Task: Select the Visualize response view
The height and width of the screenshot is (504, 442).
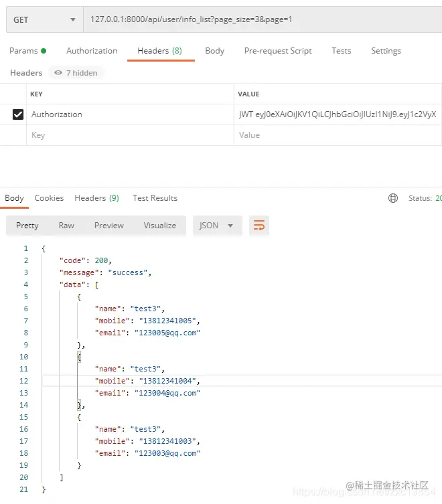Action: (x=159, y=226)
